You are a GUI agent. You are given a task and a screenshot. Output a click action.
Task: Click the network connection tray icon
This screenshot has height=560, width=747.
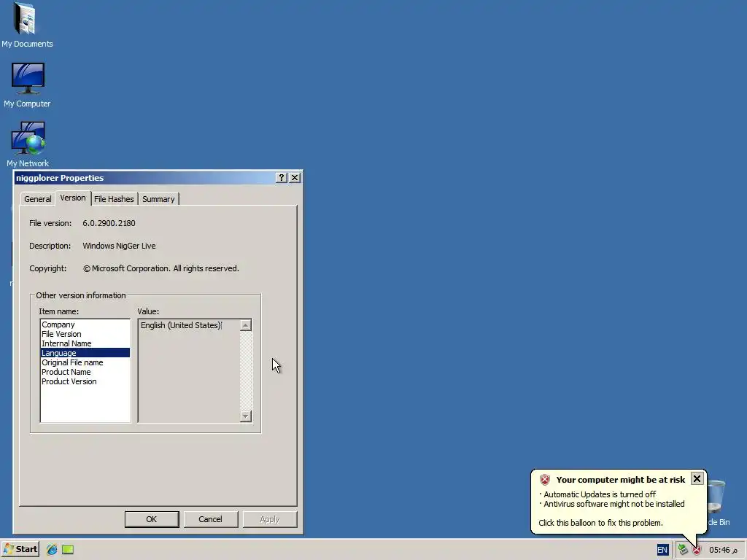point(683,550)
